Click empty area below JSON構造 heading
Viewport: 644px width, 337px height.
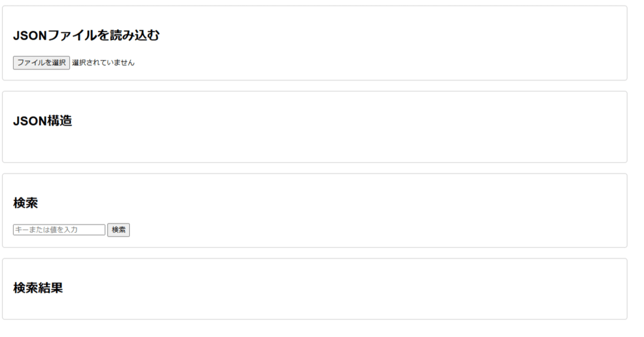pos(161,146)
